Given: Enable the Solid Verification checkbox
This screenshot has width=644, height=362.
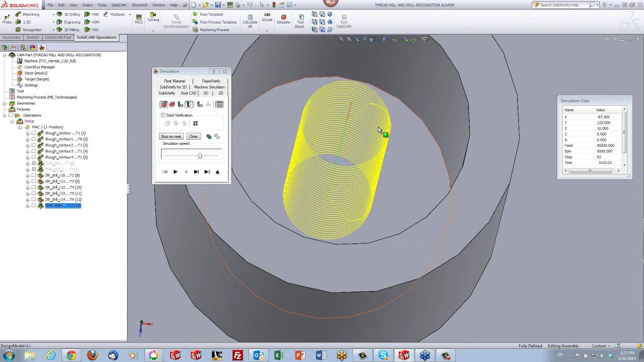Looking at the screenshot, I should coord(163,115).
